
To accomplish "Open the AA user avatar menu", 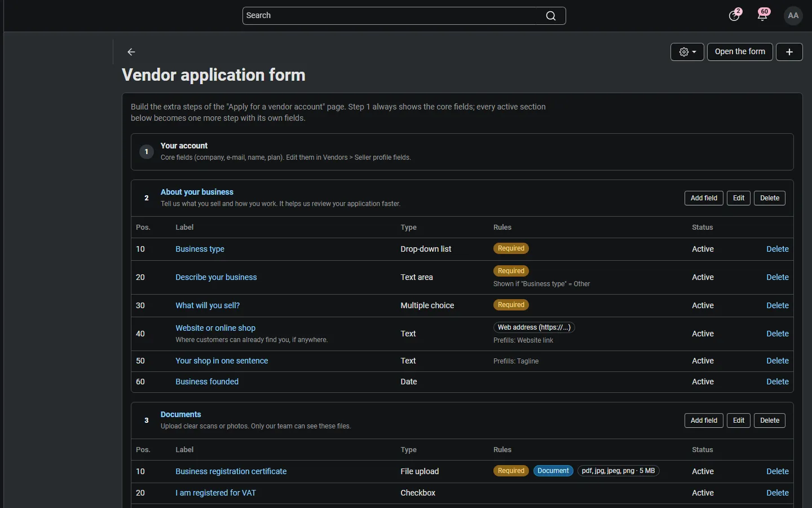I will point(793,15).
